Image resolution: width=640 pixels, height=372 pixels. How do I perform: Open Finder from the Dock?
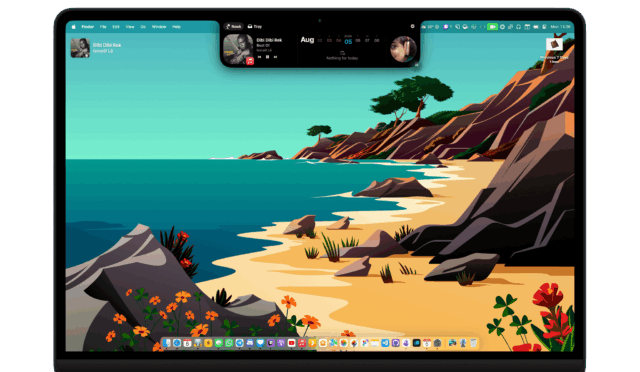click(x=167, y=343)
